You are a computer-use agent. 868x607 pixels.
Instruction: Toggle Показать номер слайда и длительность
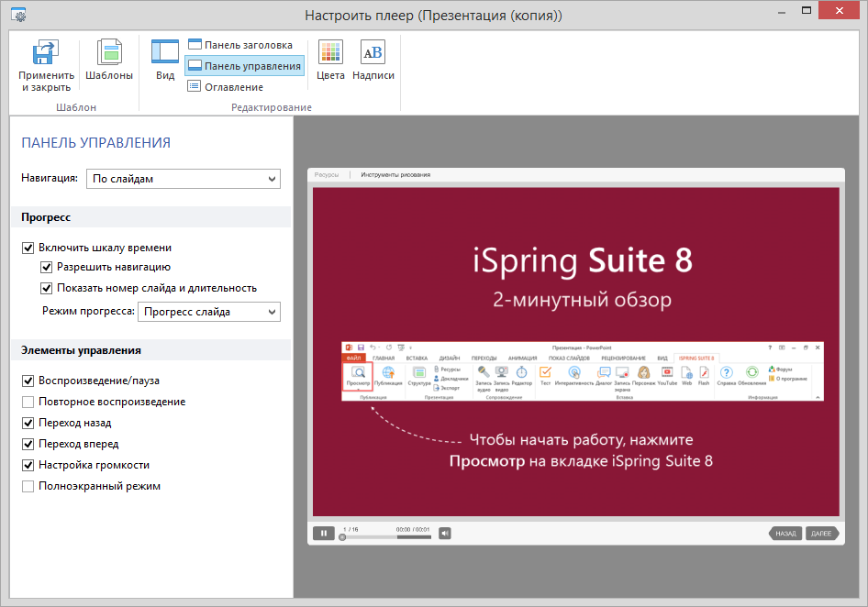(47, 288)
